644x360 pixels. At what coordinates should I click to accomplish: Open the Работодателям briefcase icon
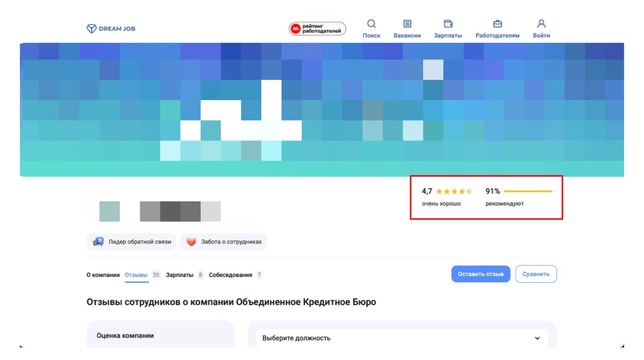click(497, 24)
